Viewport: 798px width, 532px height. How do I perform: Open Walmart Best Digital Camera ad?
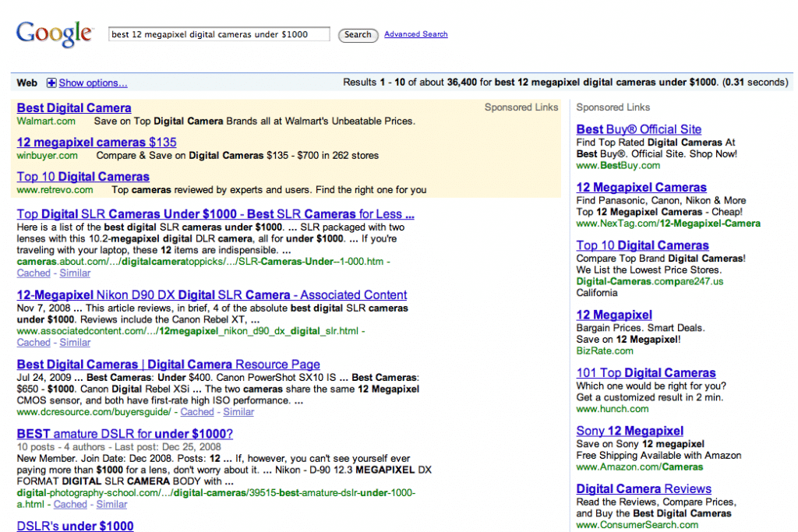74,108
